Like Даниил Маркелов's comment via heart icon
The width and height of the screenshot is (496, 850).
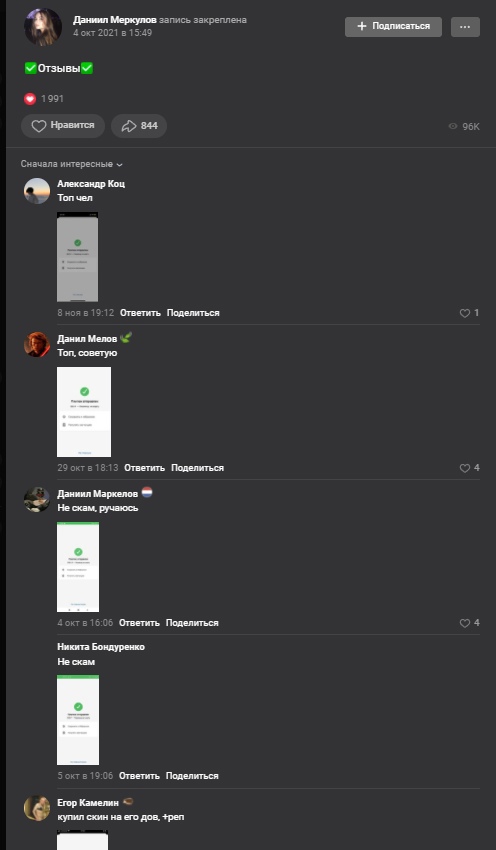point(465,623)
